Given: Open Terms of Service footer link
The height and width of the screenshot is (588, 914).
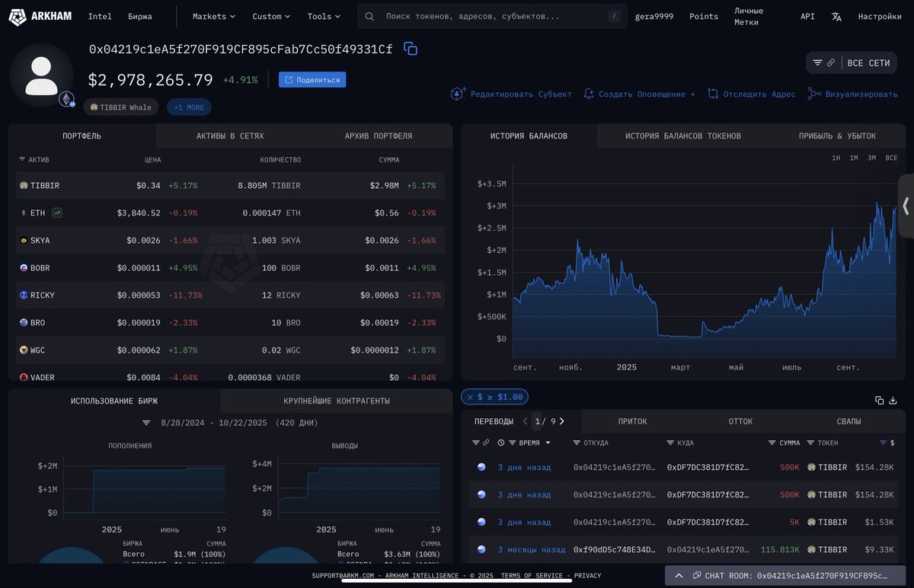Looking at the screenshot, I should [531, 576].
